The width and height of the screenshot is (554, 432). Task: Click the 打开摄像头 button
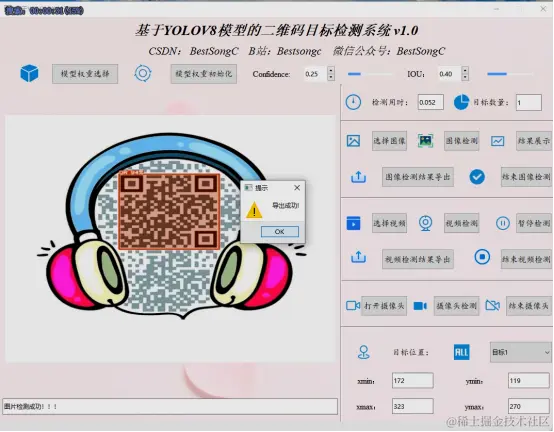(384, 306)
